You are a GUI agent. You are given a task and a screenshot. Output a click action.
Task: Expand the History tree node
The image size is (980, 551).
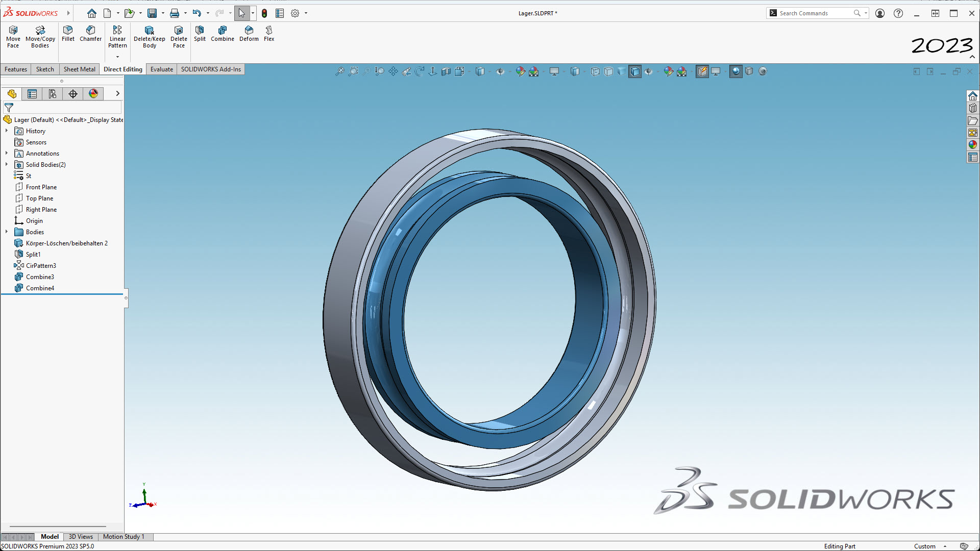pyautogui.click(x=7, y=131)
